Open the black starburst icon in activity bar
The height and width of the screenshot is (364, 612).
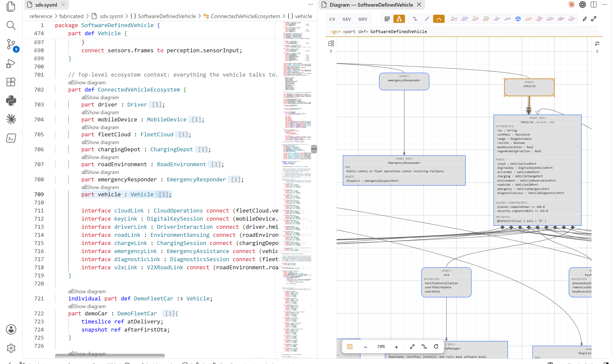click(x=11, y=119)
